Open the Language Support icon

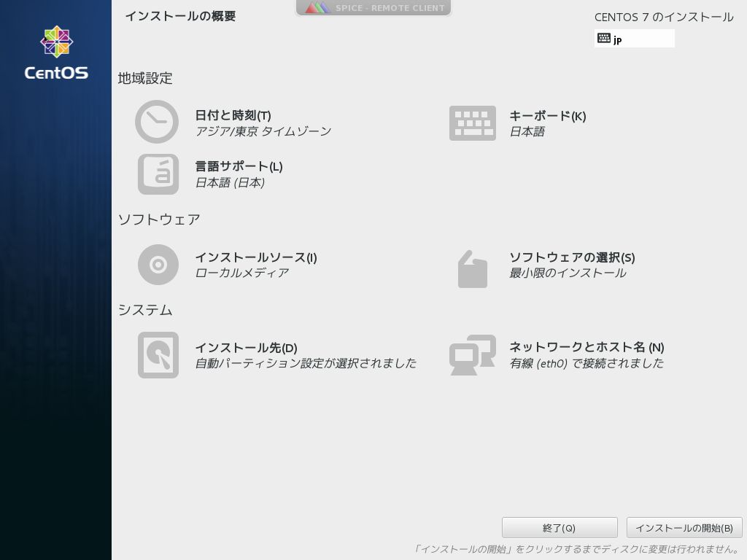pos(158,174)
